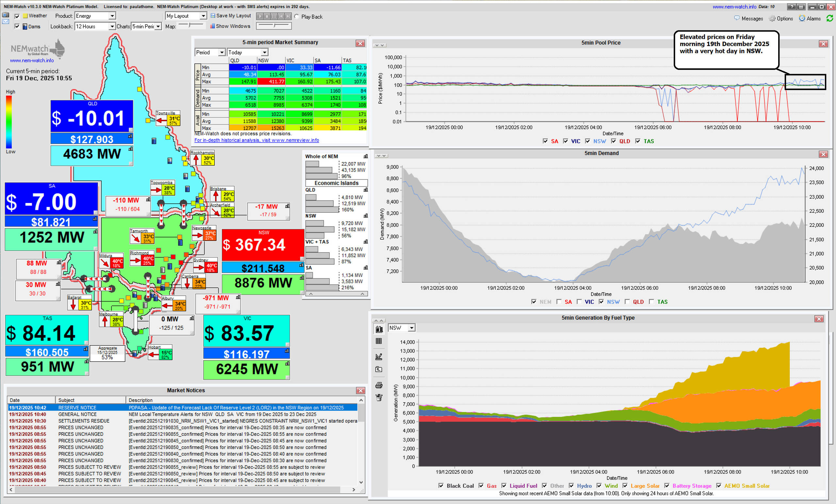Click the printer icon in generation panel
The image size is (836, 504).
(x=379, y=385)
